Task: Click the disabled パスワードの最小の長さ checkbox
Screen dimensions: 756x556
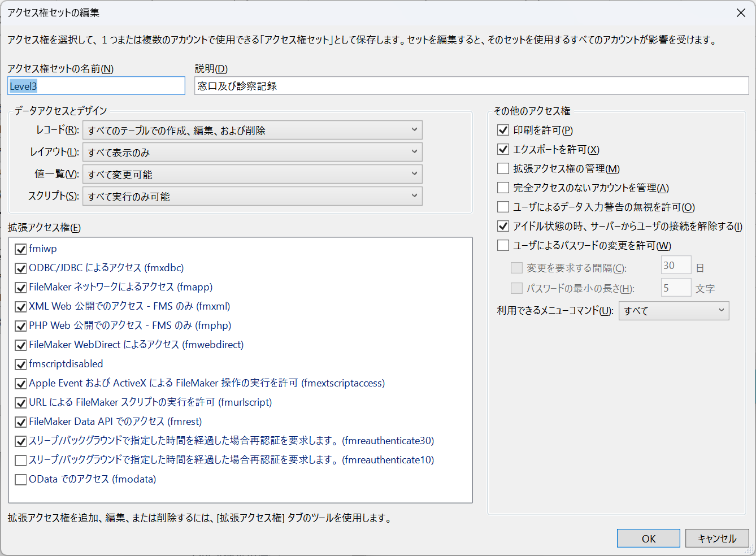Action: pyautogui.click(x=516, y=288)
